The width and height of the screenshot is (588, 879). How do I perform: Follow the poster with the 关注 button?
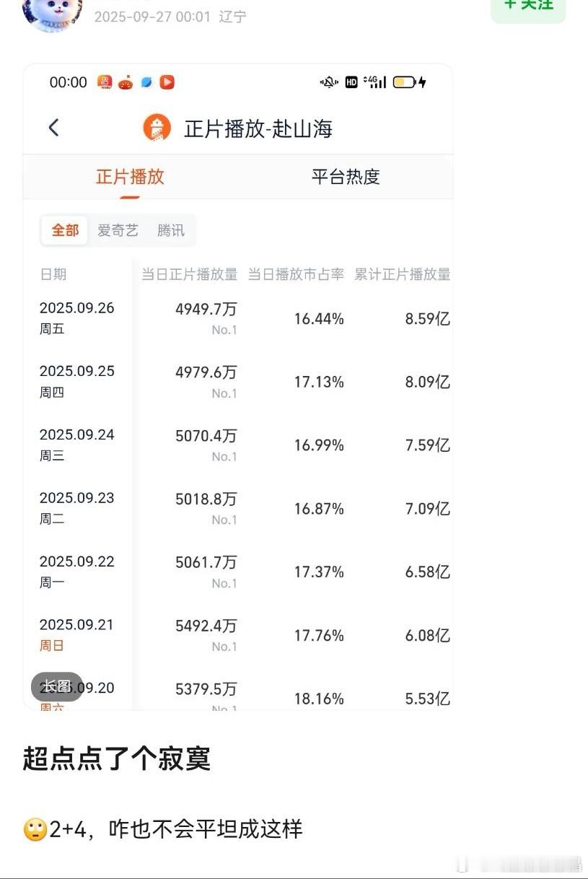click(x=529, y=7)
